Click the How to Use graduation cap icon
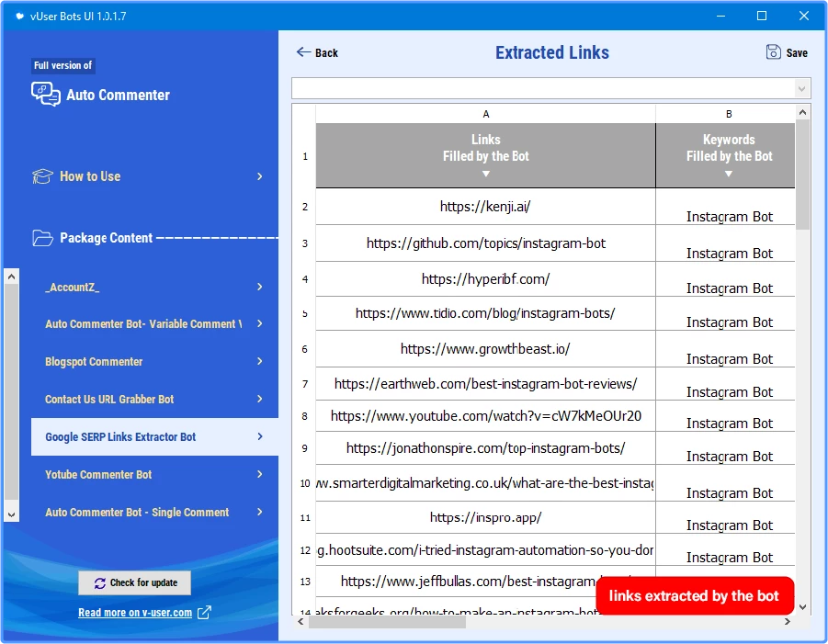 click(42, 176)
